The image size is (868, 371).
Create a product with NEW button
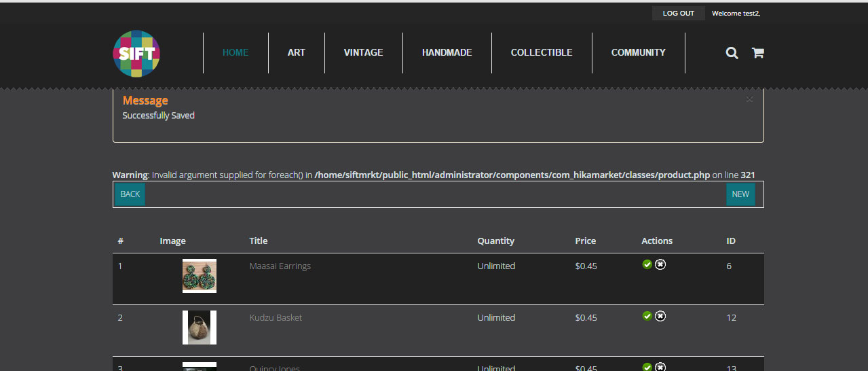coord(740,194)
